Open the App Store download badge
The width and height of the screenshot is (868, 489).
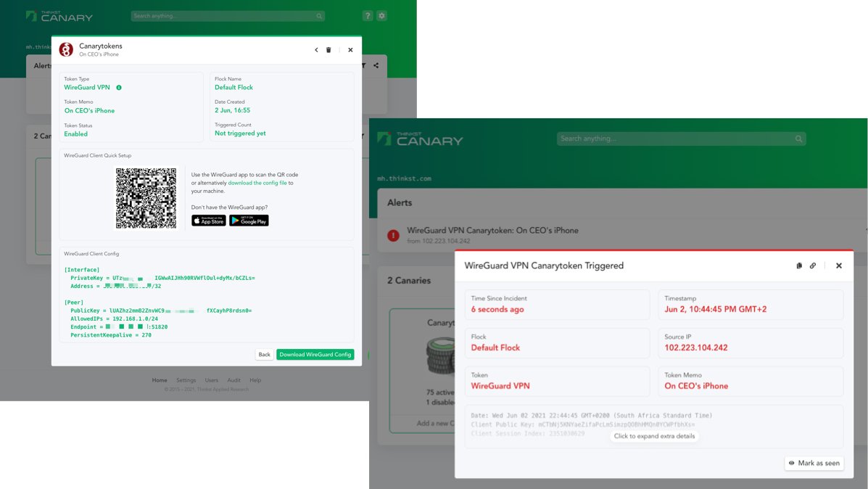(209, 221)
